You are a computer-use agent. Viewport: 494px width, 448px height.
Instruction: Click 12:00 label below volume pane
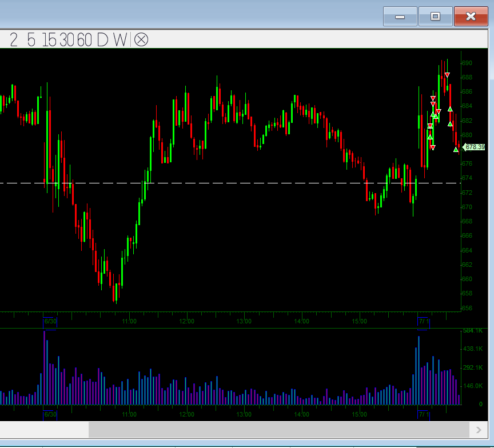click(x=187, y=414)
